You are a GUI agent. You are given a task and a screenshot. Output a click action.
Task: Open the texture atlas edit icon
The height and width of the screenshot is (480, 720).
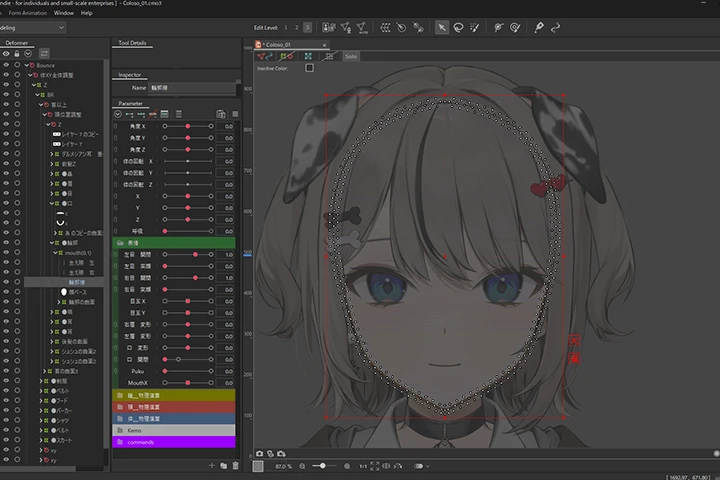(328, 28)
